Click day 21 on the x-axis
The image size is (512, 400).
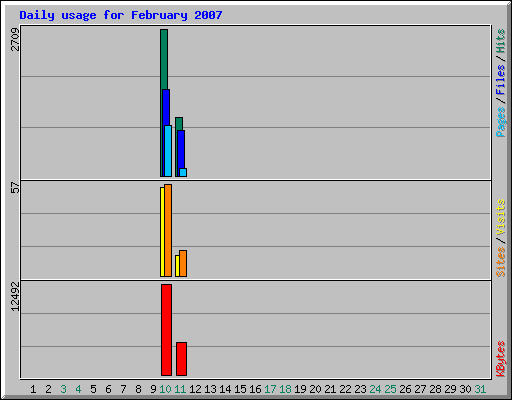click(330, 389)
